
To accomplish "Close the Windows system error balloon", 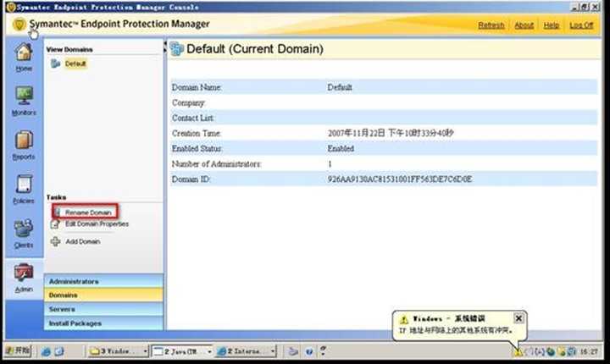I will (x=518, y=318).
